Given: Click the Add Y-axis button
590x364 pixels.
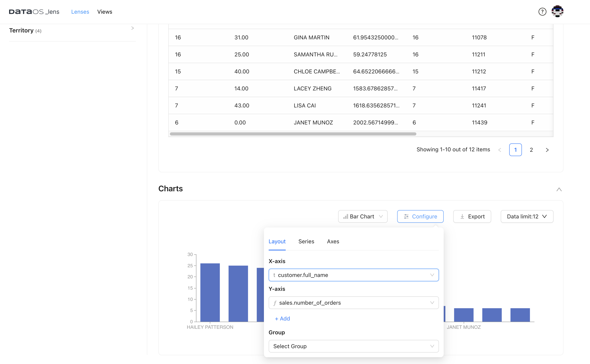Looking at the screenshot, I should click(282, 318).
